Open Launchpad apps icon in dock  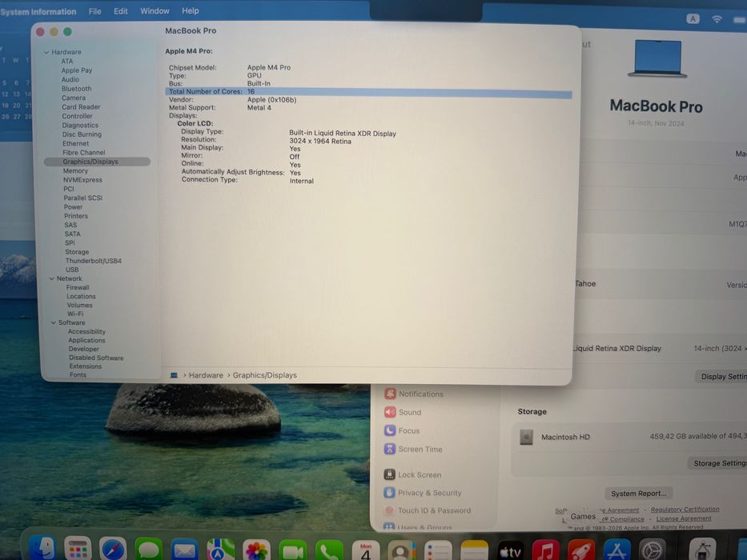pyautogui.click(x=78, y=549)
